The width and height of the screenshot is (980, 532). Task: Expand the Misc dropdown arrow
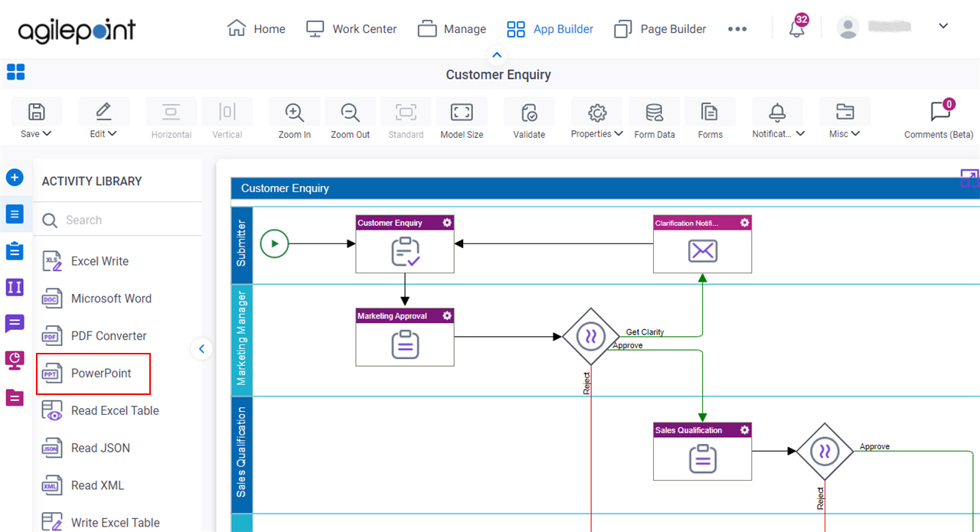pyautogui.click(x=856, y=134)
